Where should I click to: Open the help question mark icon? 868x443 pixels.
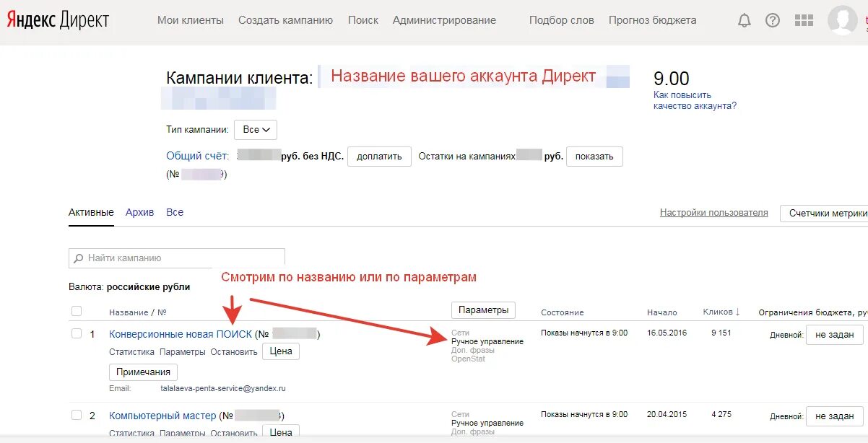tap(773, 20)
